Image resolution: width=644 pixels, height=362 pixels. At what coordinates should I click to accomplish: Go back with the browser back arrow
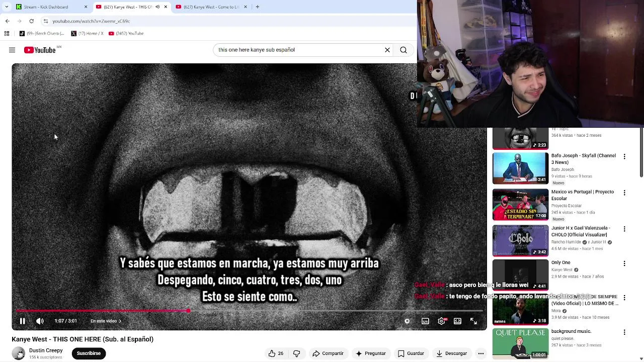click(7, 21)
